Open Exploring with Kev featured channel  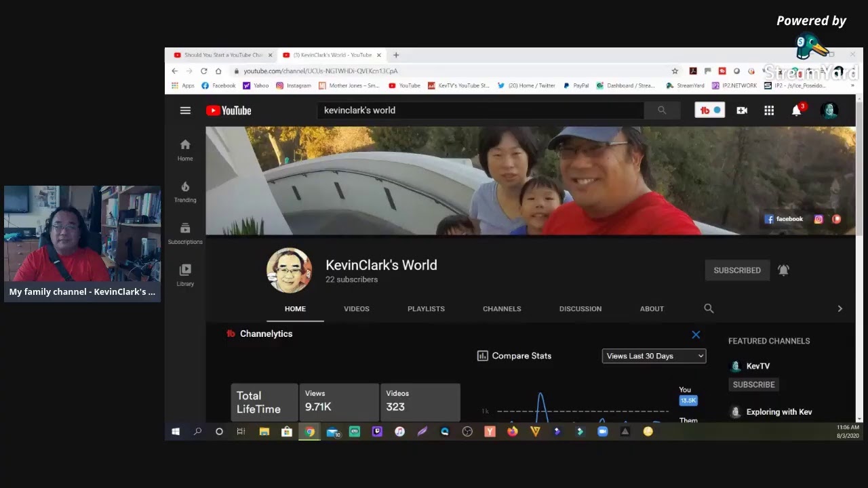[x=778, y=411]
